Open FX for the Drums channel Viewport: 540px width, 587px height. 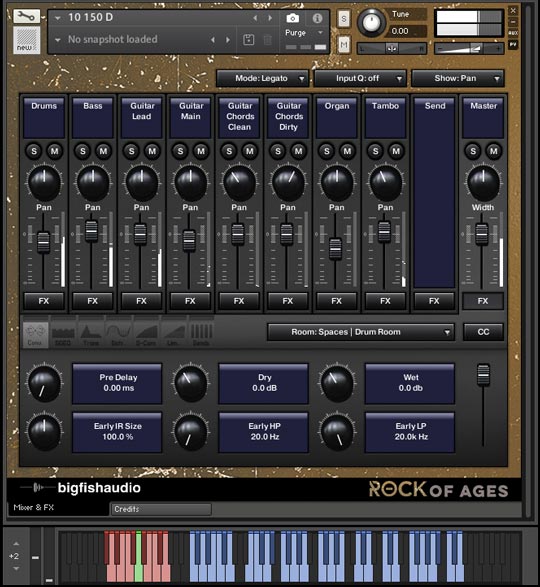44,301
